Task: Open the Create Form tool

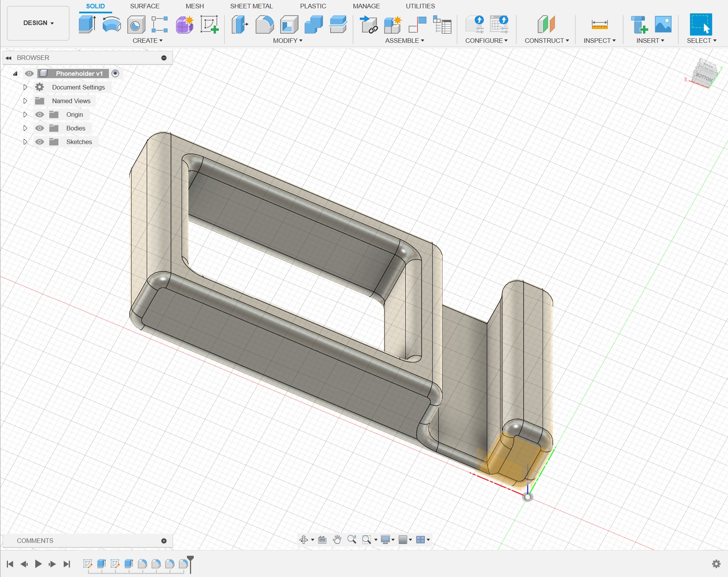Action: (x=184, y=24)
